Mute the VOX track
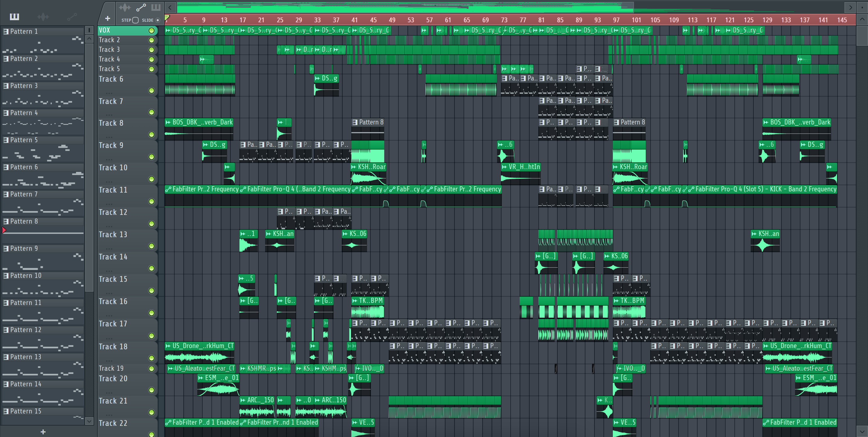Viewport: 868px width, 437px height. point(152,31)
